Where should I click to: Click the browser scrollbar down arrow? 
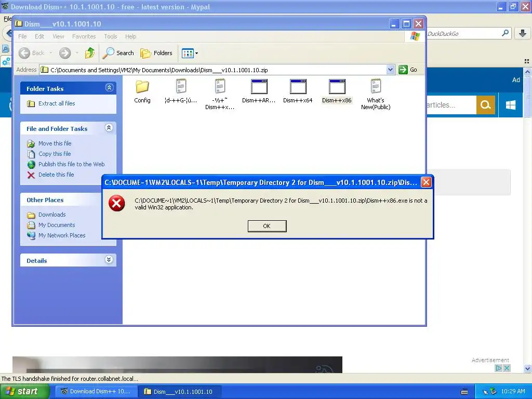[x=528, y=368]
